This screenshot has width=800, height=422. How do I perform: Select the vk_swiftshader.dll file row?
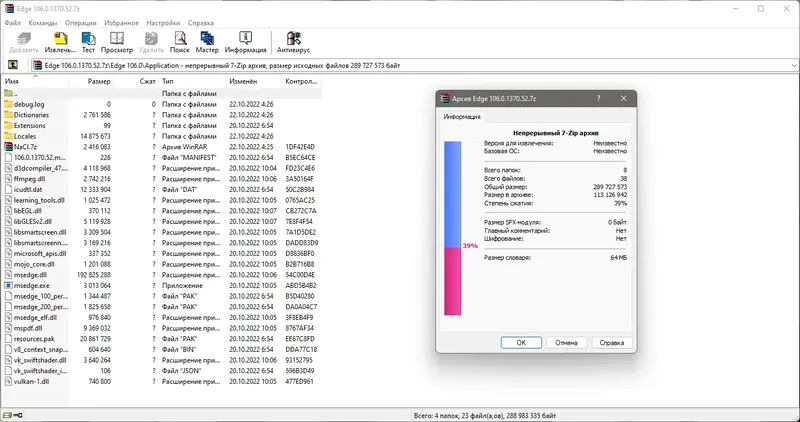point(161,360)
